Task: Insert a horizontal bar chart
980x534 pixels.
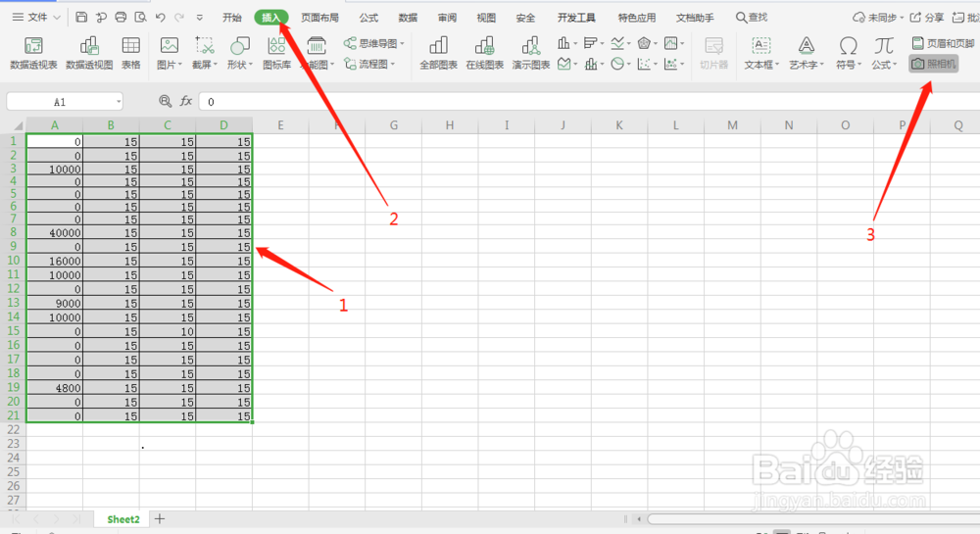Action: 590,43
